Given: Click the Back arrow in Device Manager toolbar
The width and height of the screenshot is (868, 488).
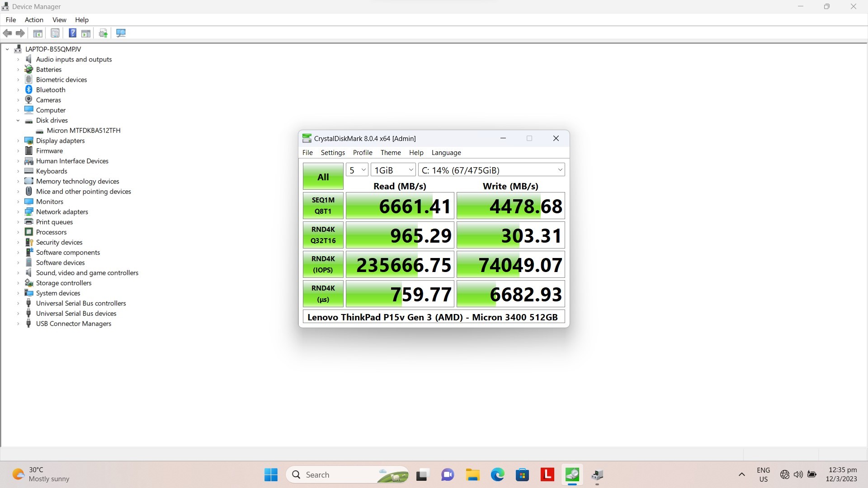Looking at the screenshot, I should click(x=7, y=33).
